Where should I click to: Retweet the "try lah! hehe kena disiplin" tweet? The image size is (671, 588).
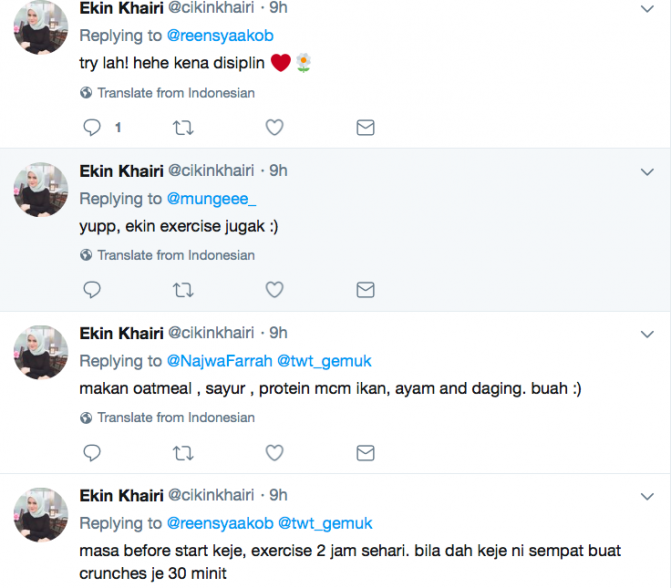click(183, 127)
